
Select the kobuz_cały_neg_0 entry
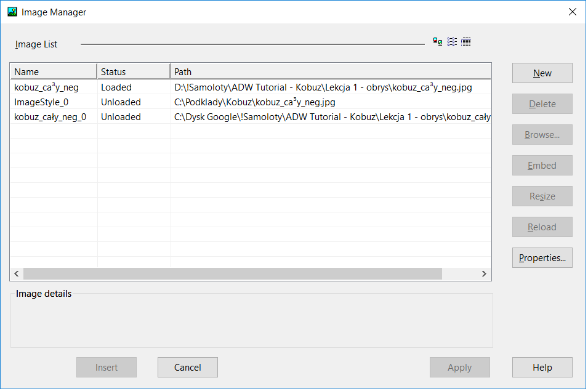pos(50,117)
